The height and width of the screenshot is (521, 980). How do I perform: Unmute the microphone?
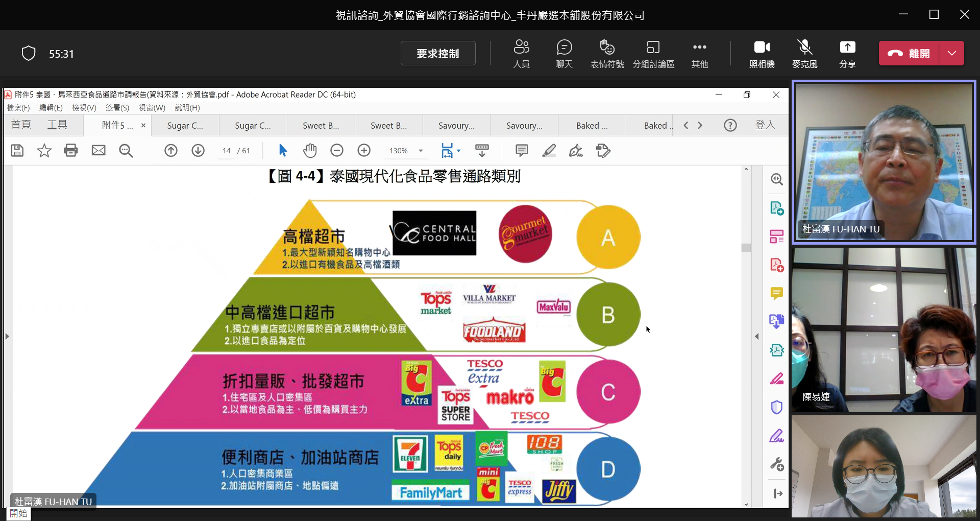tap(804, 53)
